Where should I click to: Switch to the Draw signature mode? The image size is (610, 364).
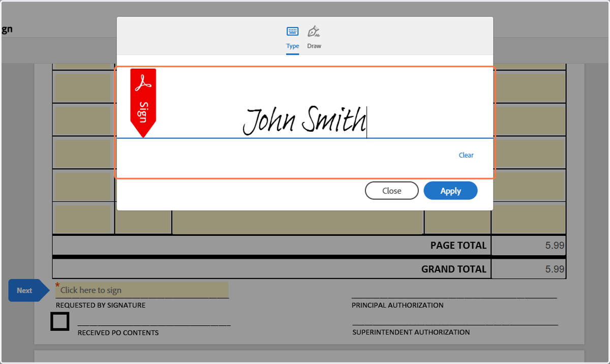point(314,37)
